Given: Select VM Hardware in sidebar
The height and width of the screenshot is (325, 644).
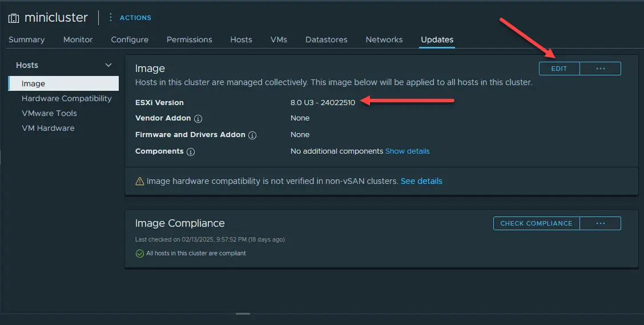Looking at the screenshot, I should coord(48,128).
